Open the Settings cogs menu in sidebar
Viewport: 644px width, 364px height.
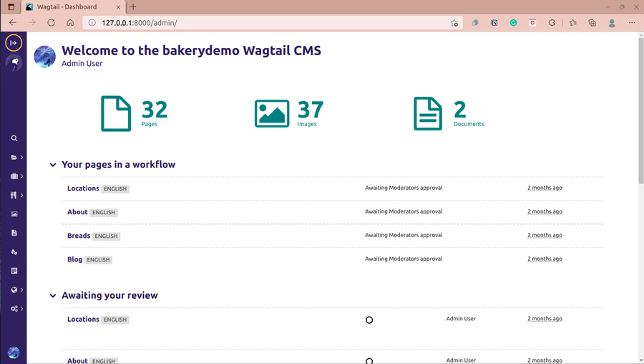point(14,309)
